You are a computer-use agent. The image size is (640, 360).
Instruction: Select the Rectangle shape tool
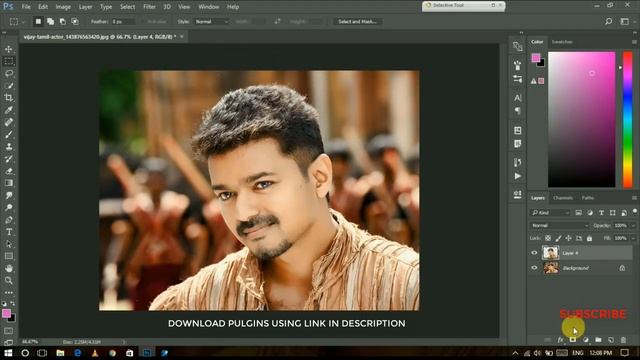[9, 256]
